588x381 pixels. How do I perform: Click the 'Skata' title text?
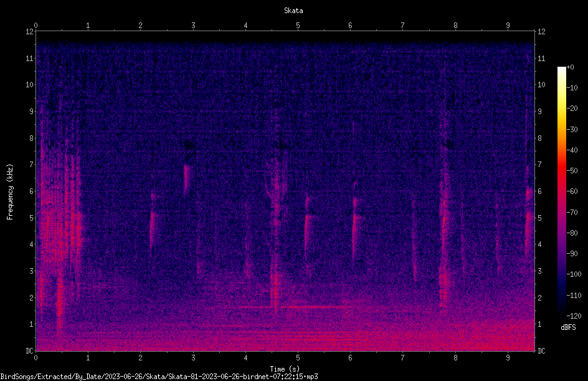(293, 11)
